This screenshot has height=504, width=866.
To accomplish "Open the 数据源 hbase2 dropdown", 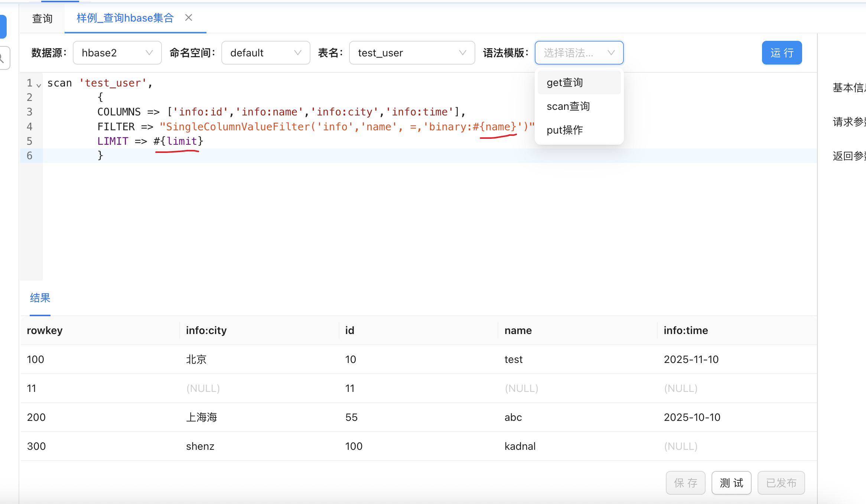I will (117, 53).
